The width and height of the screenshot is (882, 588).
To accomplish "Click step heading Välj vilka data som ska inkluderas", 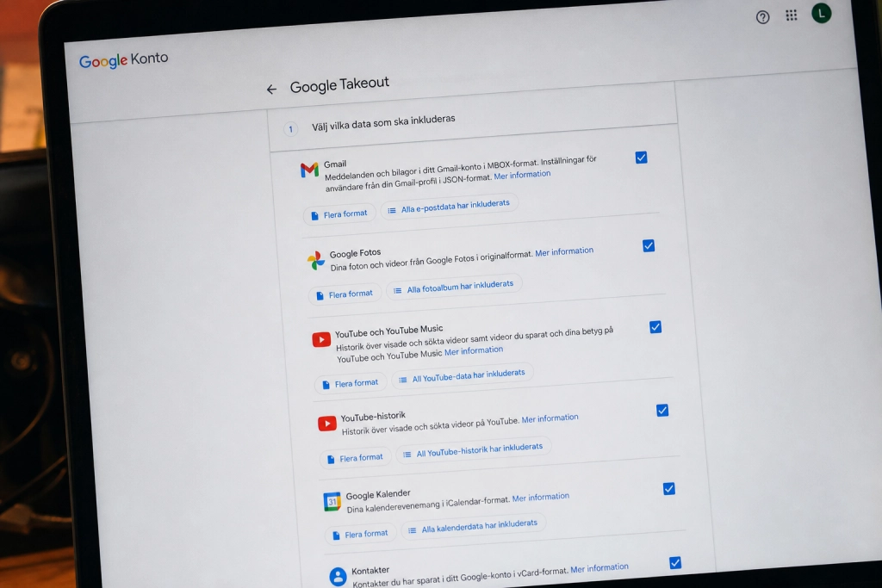I will coord(383,122).
